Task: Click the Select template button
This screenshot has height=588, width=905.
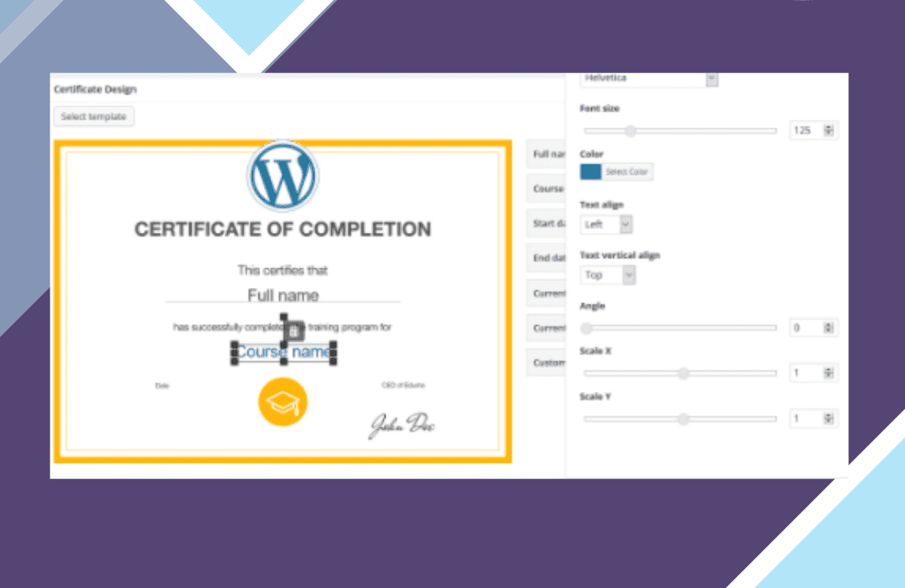Action: [94, 117]
